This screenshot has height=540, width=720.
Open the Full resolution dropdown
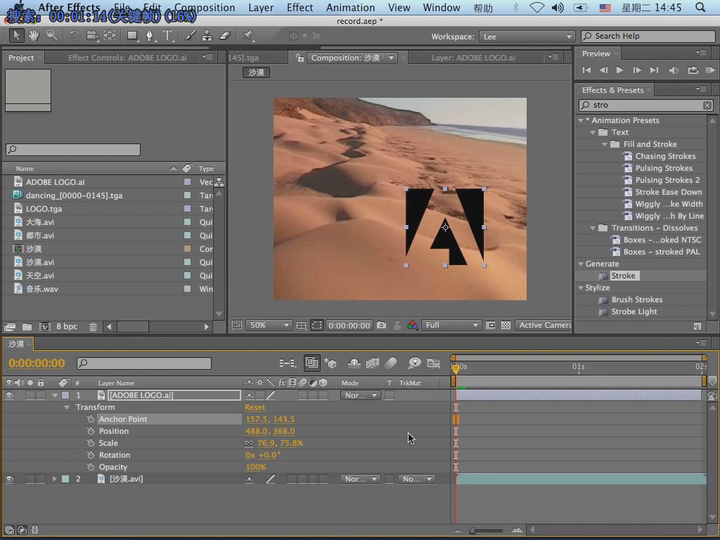451,325
